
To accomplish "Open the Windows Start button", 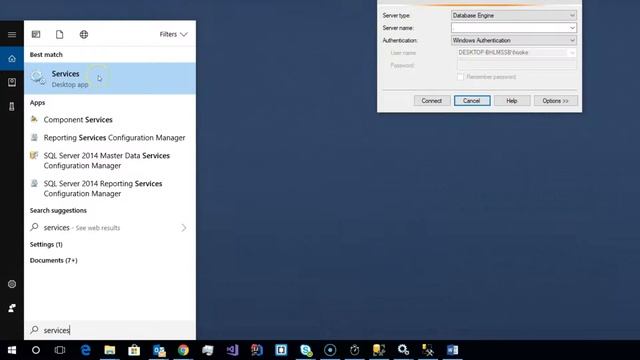I will (12, 350).
